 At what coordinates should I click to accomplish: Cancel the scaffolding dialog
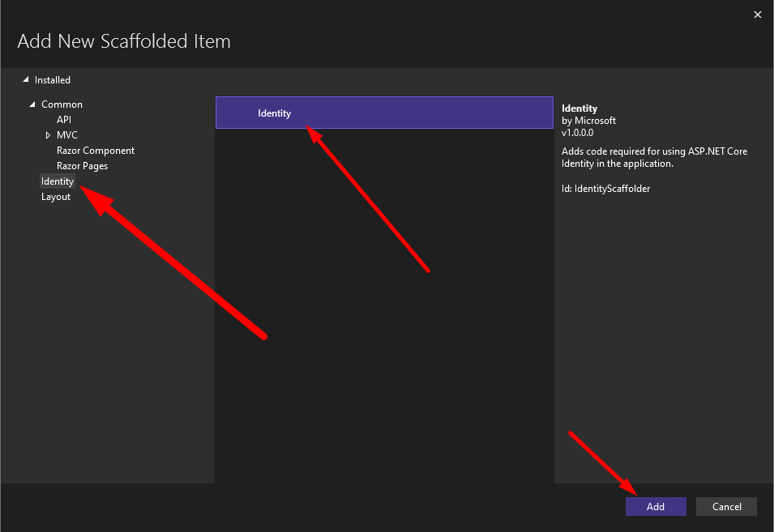pyautogui.click(x=726, y=506)
